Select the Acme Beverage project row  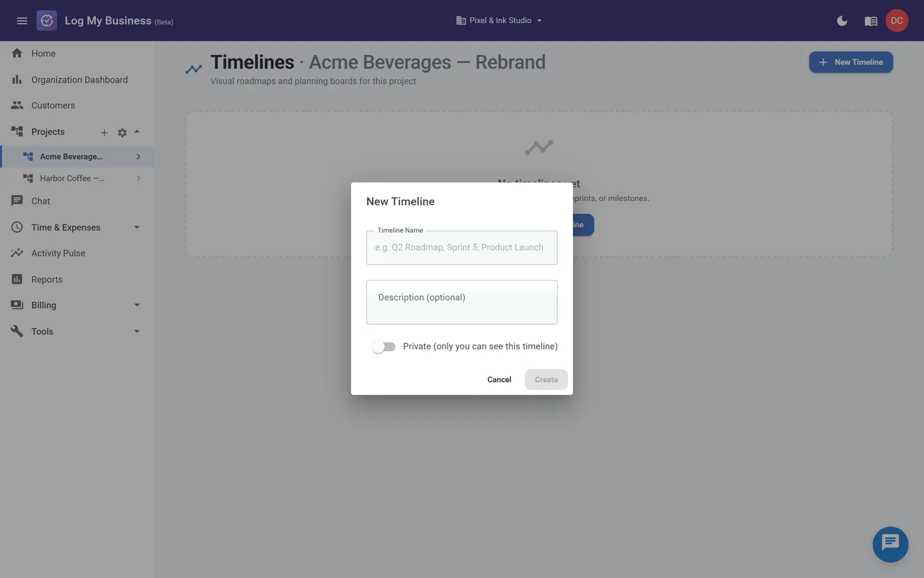77,157
